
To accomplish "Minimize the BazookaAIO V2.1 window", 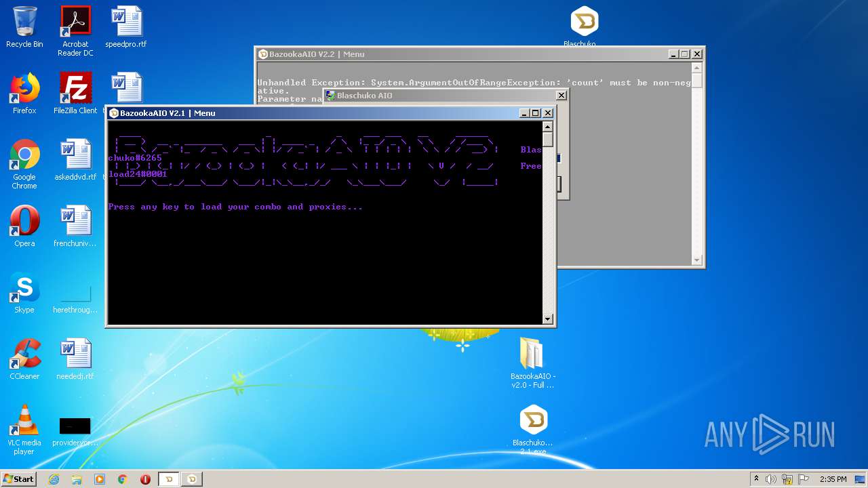I will (x=524, y=113).
